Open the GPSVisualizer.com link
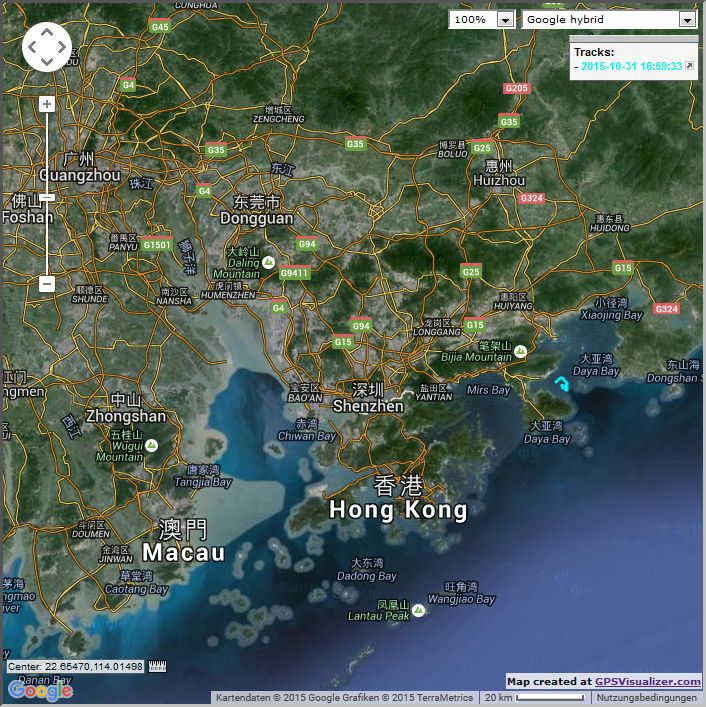Image resolution: width=706 pixels, height=707 pixels. pyautogui.click(x=647, y=681)
